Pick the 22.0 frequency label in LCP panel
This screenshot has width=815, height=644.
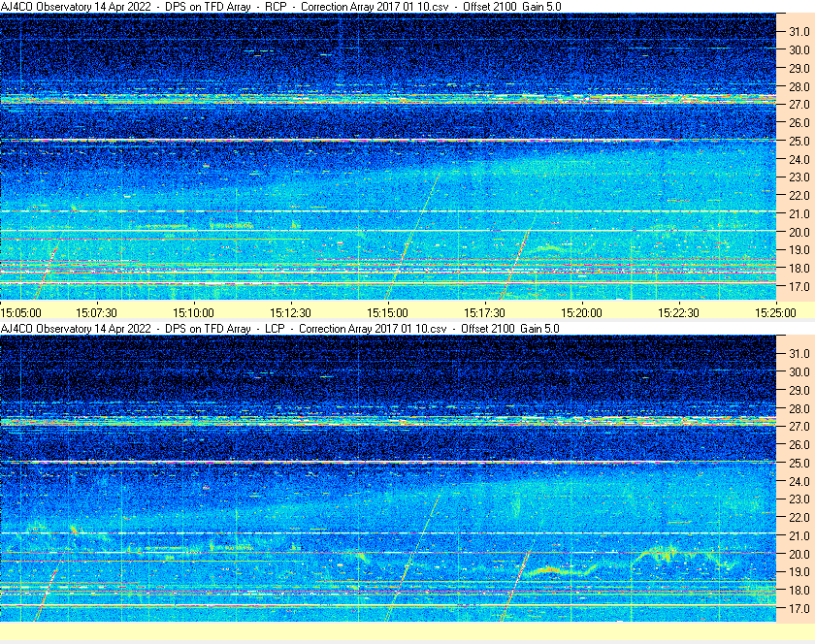pyautogui.click(x=799, y=517)
